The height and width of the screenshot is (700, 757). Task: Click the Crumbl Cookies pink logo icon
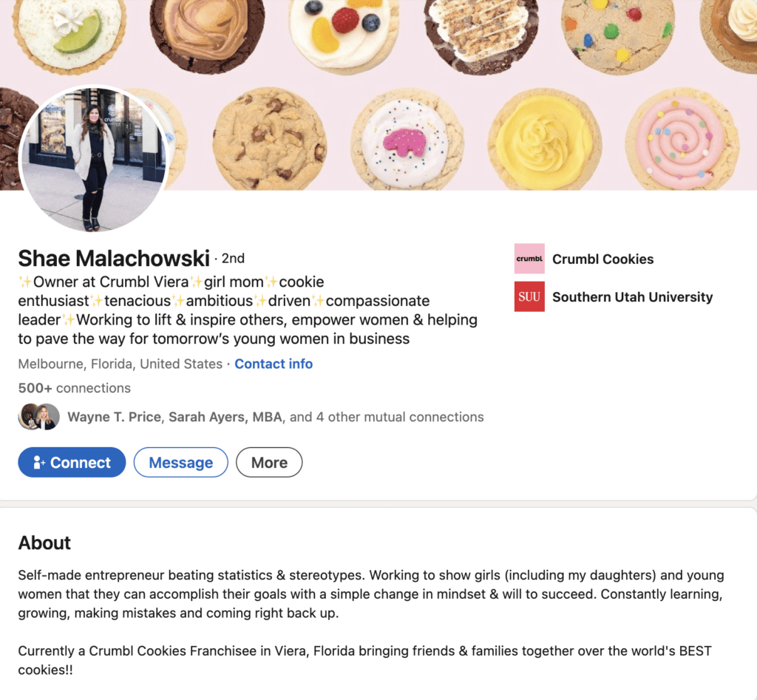tap(529, 259)
